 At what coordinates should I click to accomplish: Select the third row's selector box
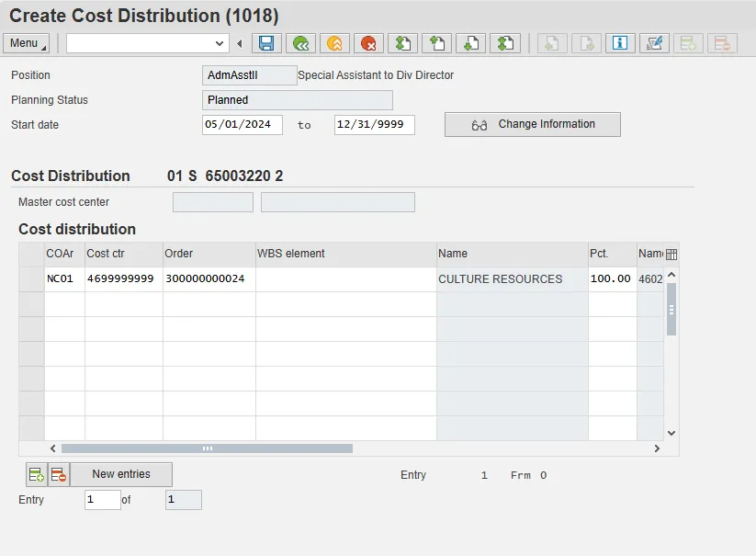[31, 328]
